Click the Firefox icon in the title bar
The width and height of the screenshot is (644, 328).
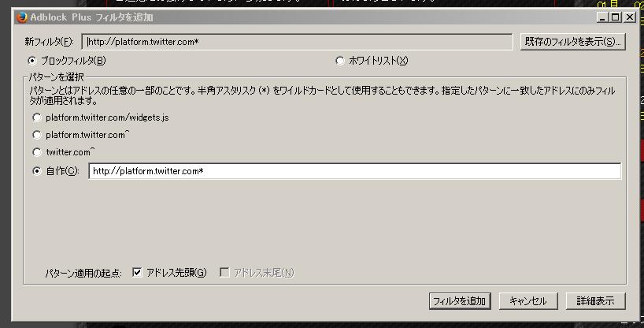[21, 17]
